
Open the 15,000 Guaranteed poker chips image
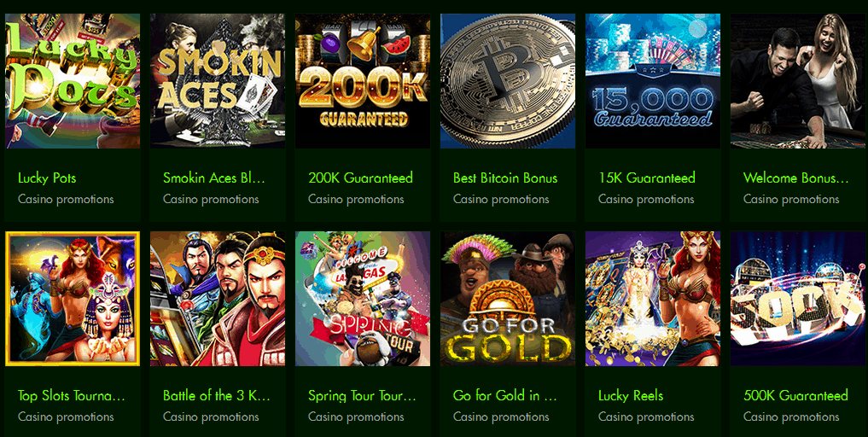pos(653,81)
